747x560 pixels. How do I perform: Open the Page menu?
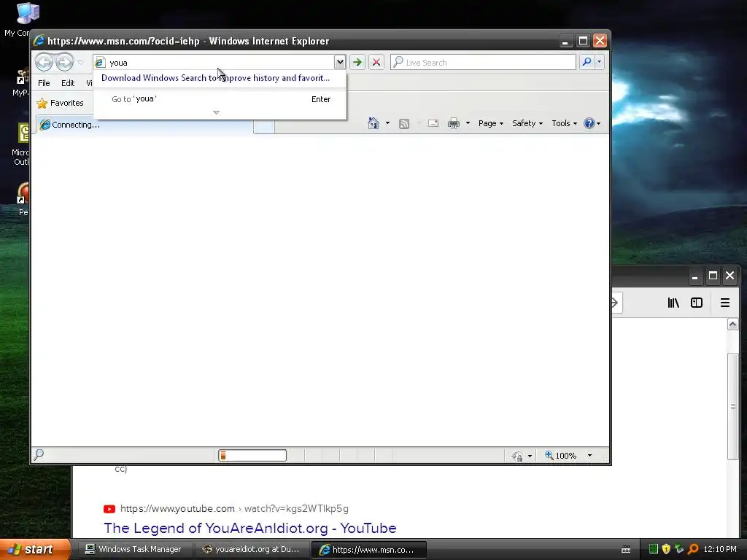(491, 123)
